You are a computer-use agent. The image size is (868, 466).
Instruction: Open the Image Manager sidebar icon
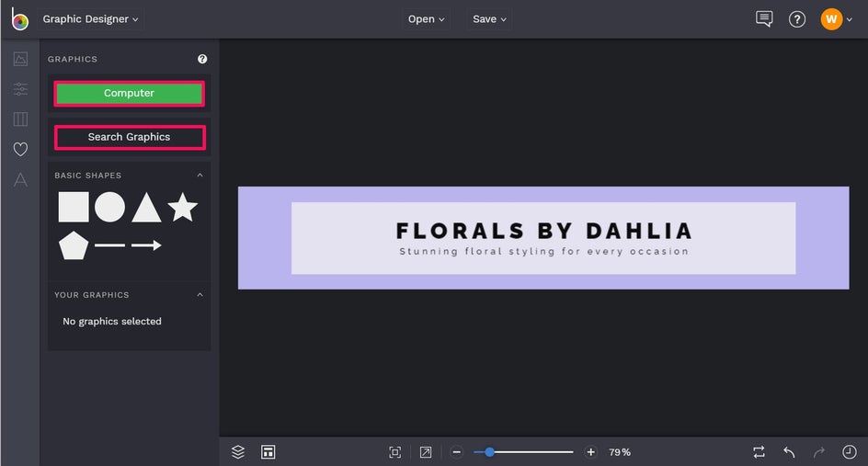coord(20,59)
